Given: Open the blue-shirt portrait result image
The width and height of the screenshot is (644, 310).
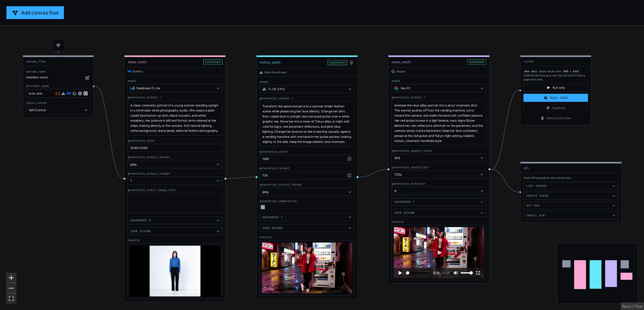Looking at the screenshot, I should coord(175,271).
